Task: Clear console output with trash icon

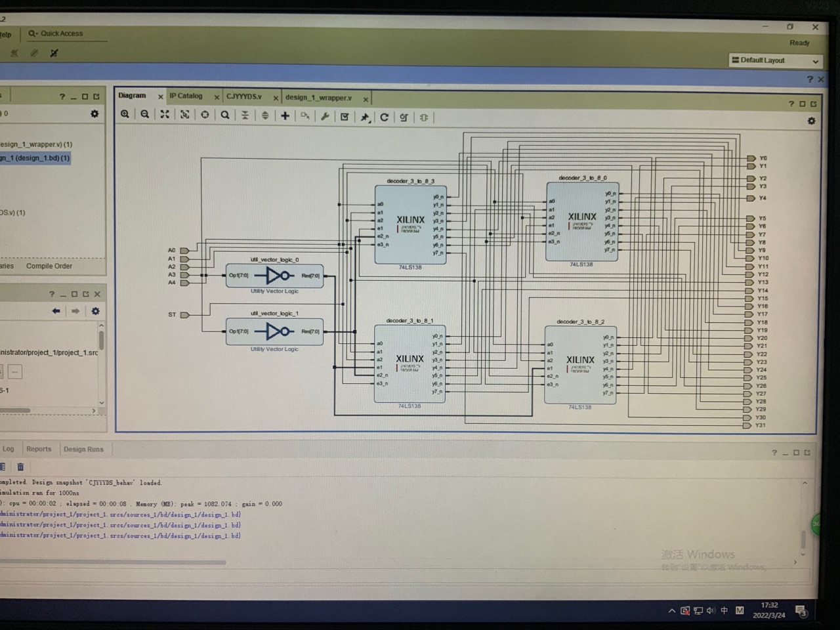Action: (x=20, y=467)
